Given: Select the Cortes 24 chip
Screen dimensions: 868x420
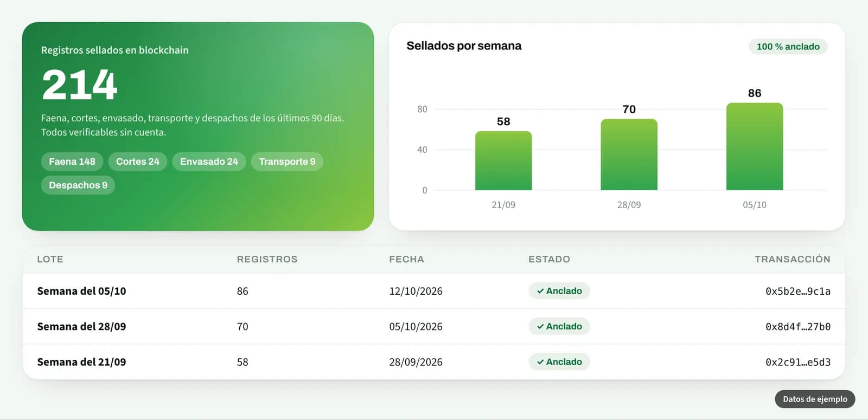Looking at the screenshot, I should click(x=138, y=161).
